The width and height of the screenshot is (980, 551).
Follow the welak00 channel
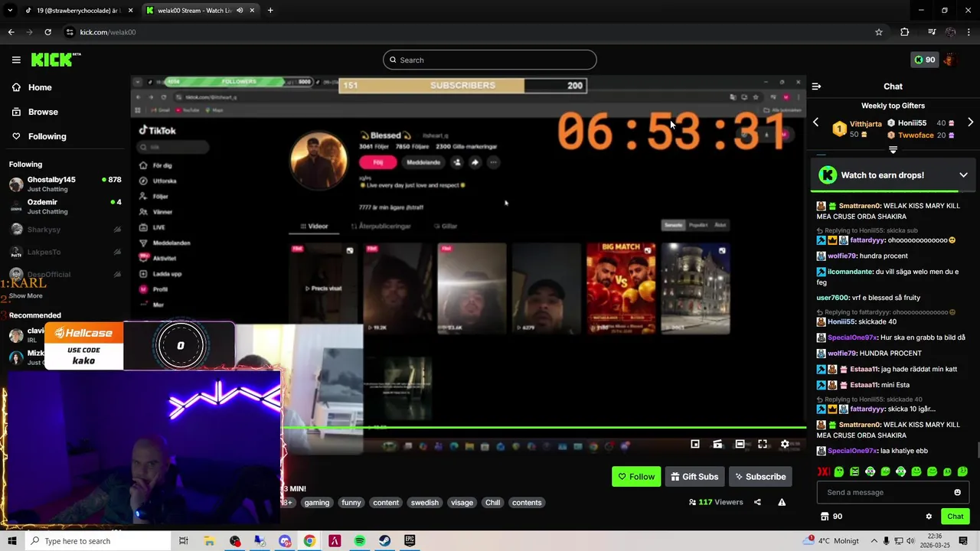pos(636,477)
